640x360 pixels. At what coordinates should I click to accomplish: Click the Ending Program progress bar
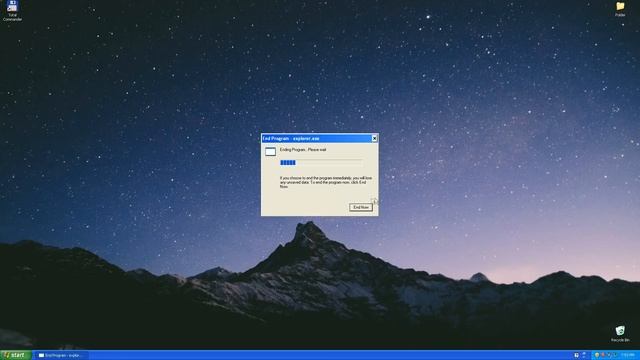[321, 163]
